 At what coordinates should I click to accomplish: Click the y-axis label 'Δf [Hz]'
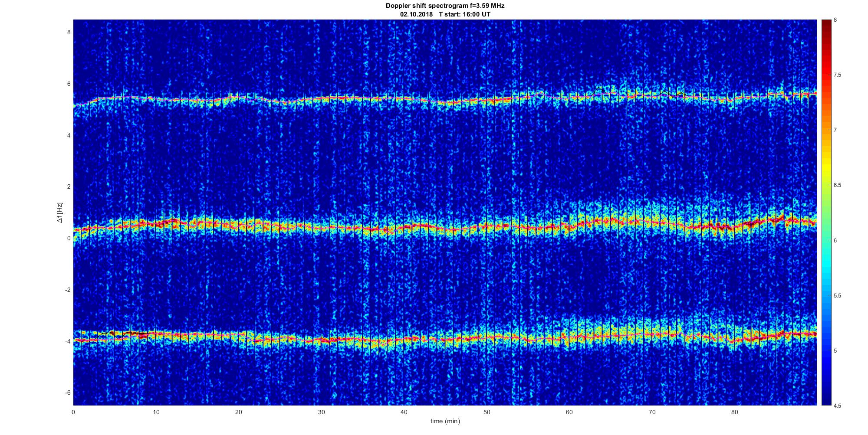pos(59,213)
